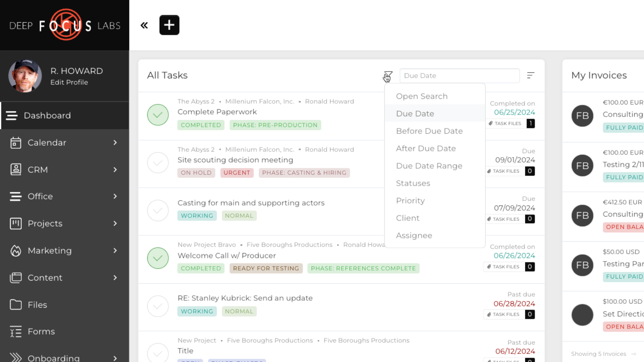
Task: Click the CRM contact icon
Action: coord(15,170)
